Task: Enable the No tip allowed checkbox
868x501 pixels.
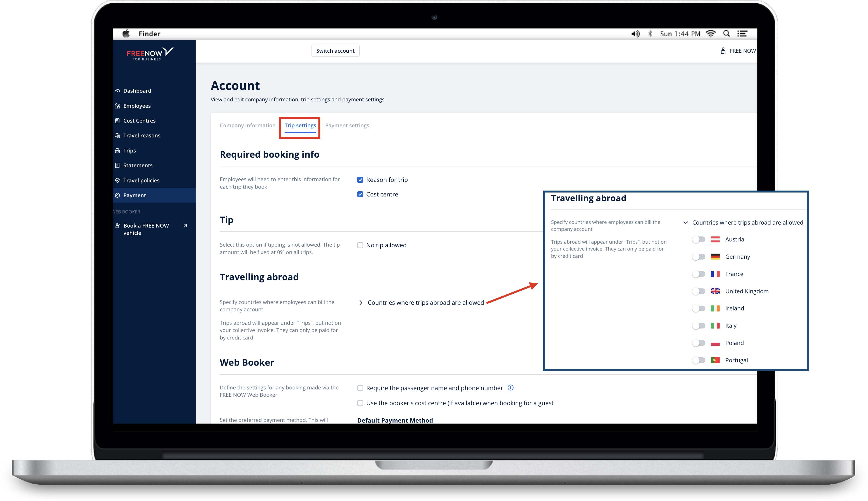Action: point(360,245)
